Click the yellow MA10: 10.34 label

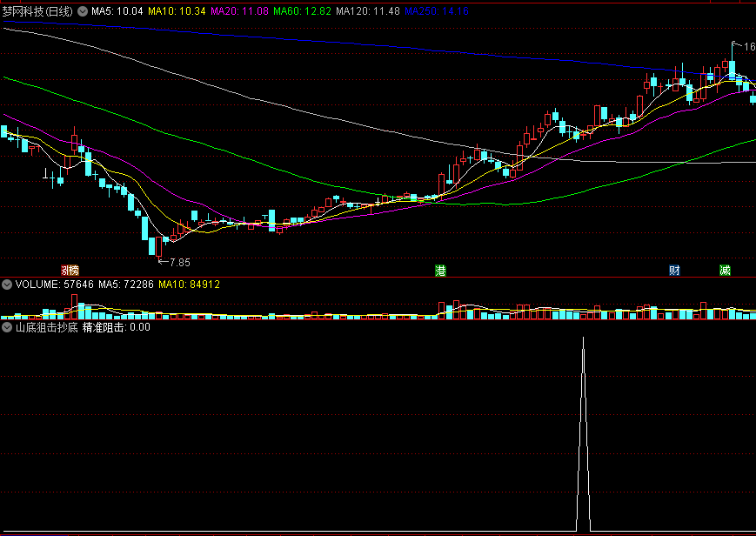[177, 11]
